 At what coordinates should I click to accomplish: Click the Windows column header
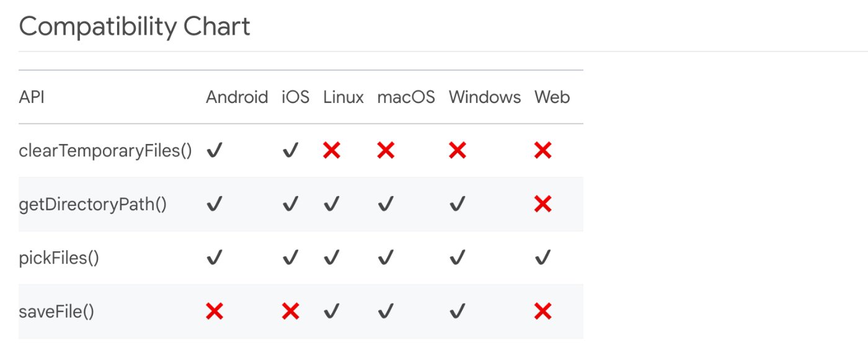(485, 97)
